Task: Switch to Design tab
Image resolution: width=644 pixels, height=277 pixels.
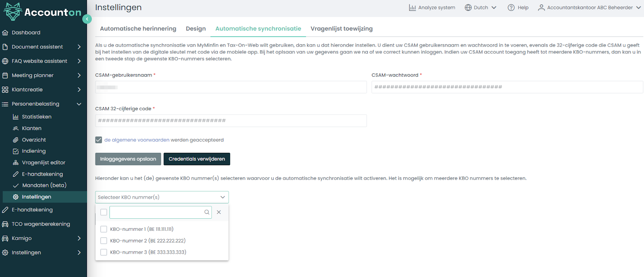Action: [196, 29]
